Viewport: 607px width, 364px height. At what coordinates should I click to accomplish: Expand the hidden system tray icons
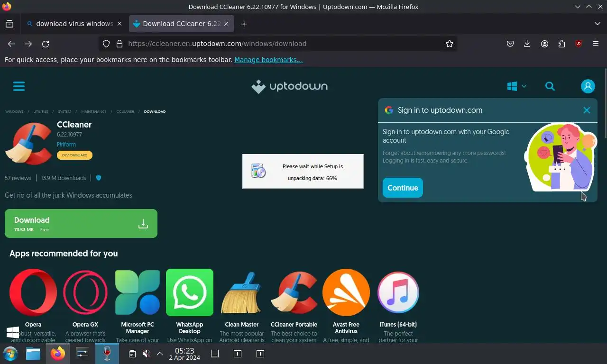[x=160, y=354]
